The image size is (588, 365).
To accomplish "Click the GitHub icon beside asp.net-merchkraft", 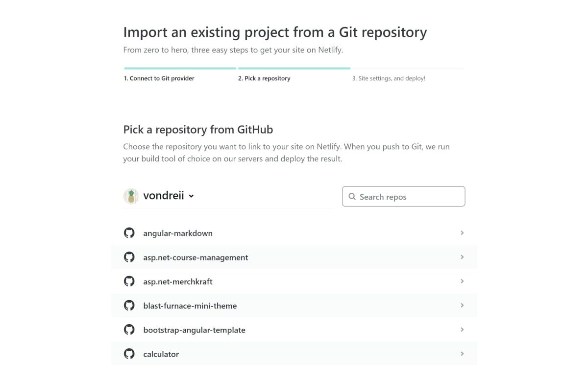I will 129,281.
